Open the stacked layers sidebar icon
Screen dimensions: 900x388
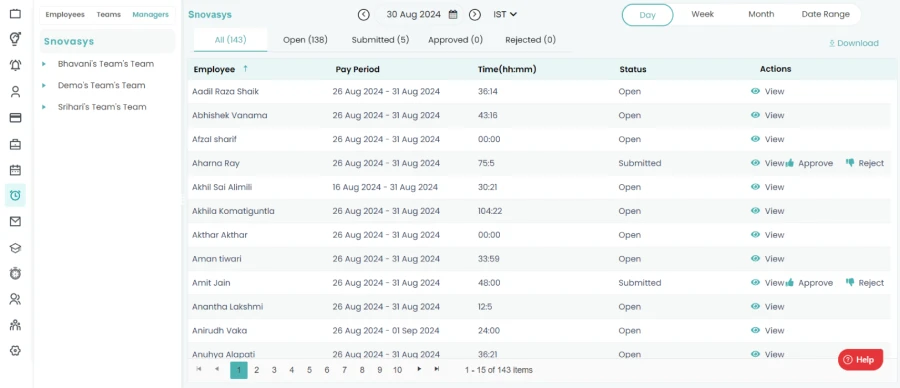tap(15, 248)
